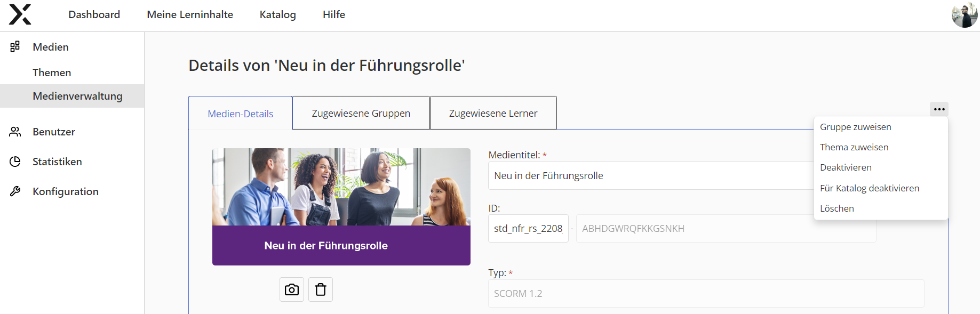Open Themen in the sidebar

52,73
